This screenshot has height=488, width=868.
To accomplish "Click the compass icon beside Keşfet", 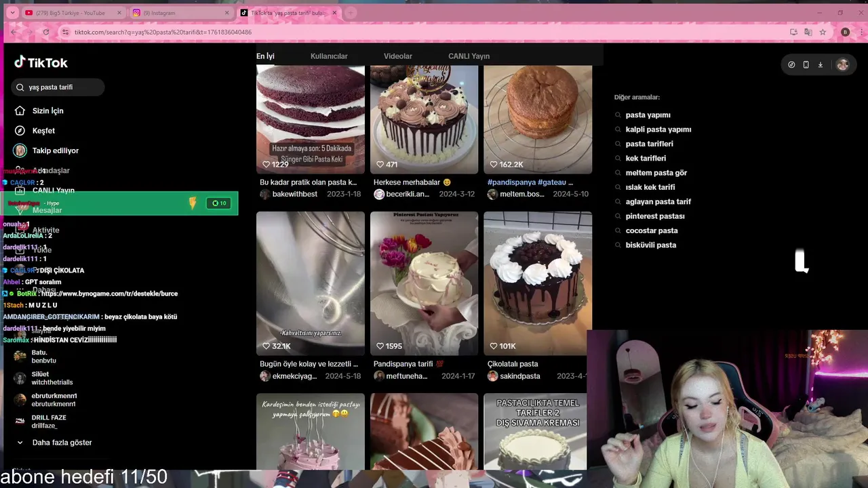I will pos(20,130).
